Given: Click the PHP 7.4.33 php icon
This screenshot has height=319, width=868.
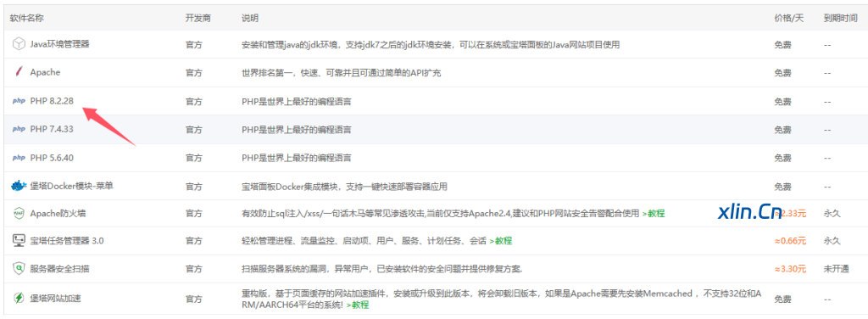Looking at the screenshot, I should pyautogui.click(x=19, y=129).
